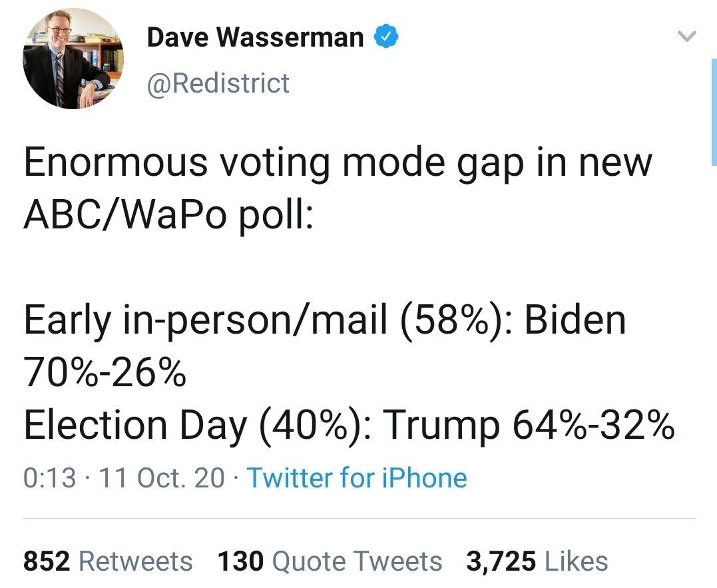
Task: Visit the @Redistrict handle
Action: [218, 84]
